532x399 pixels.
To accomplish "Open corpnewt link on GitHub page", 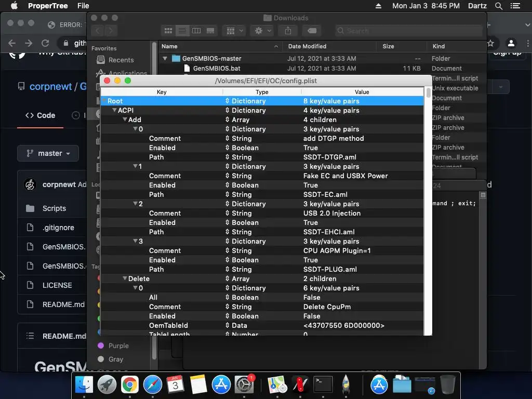I will click(50, 87).
